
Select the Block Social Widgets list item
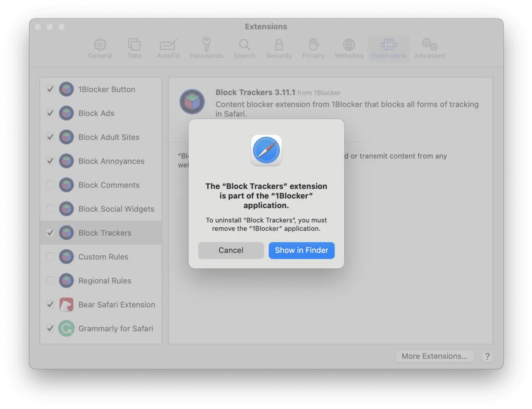coord(116,209)
